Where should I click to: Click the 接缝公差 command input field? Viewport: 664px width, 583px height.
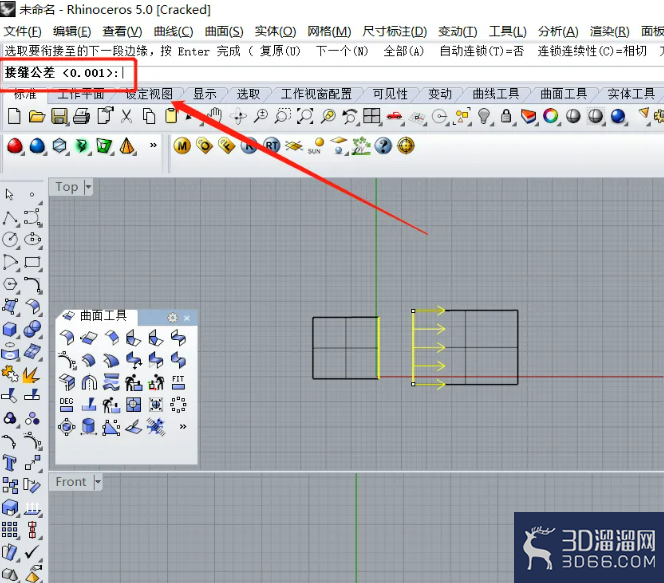tap(332, 73)
